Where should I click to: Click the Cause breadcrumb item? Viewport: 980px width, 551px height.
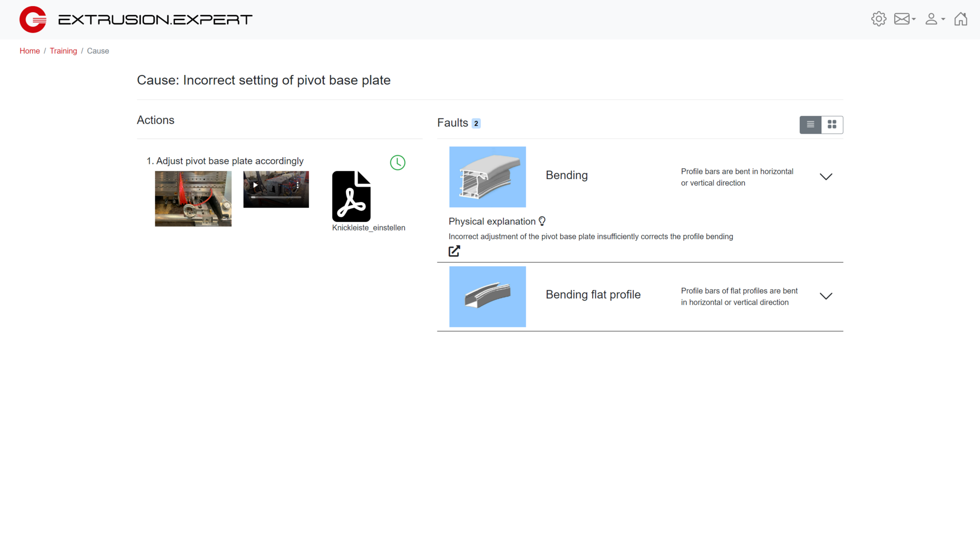(x=98, y=51)
